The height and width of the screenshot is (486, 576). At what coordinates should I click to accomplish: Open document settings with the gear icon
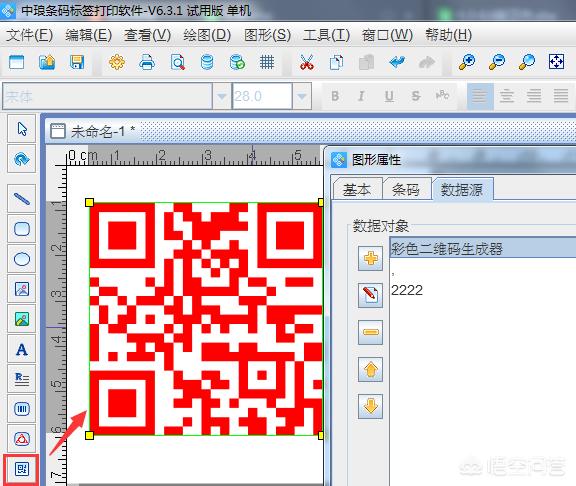[x=117, y=62]
